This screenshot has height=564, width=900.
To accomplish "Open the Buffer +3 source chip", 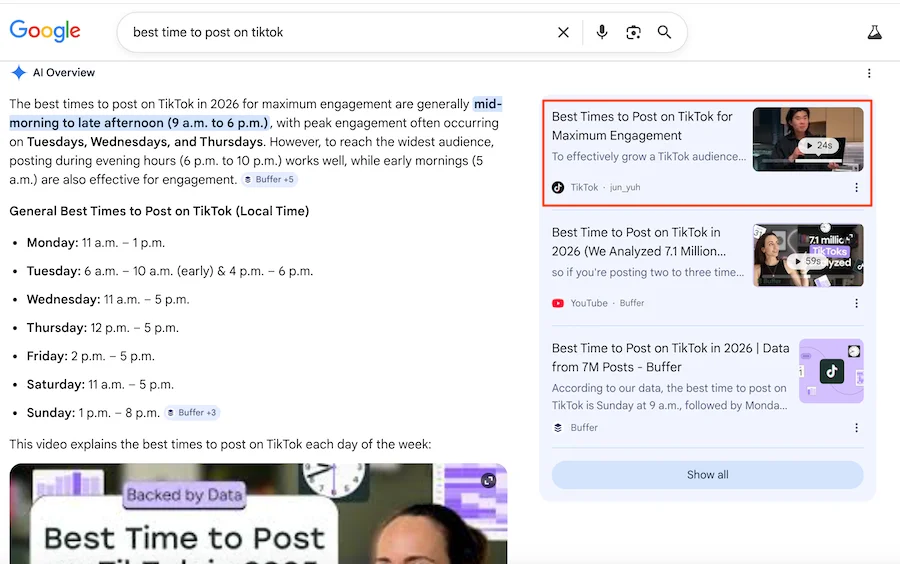I will pyautogui.click(x=192, y=413).
